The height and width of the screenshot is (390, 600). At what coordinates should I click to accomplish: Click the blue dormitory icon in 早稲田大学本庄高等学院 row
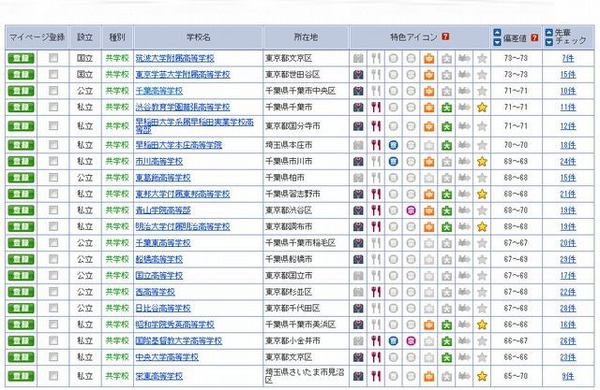pyautogui.click(x=393, y=145)
